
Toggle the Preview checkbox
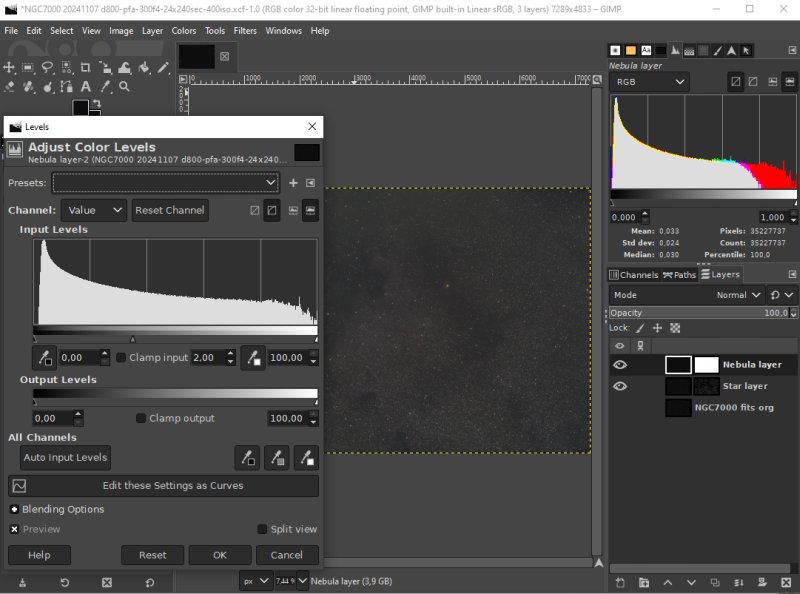point(14,529)
